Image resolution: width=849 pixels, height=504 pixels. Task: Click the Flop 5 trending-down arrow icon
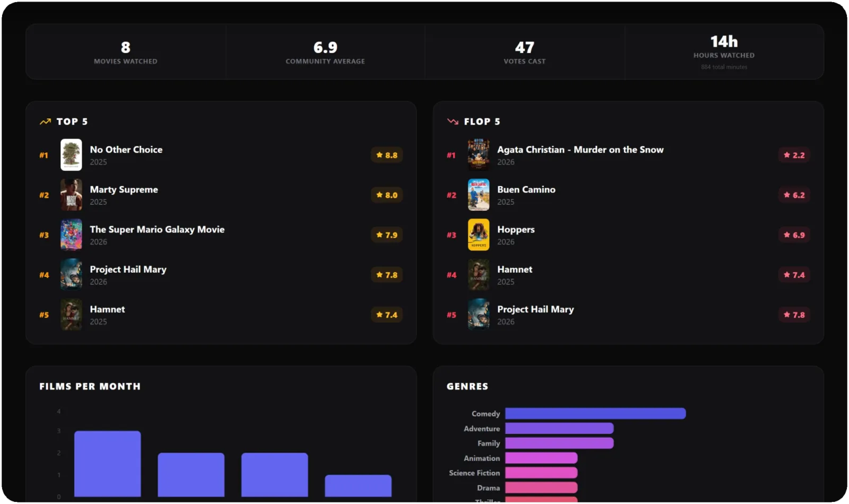pyautogui.click(x=453, y=121)
